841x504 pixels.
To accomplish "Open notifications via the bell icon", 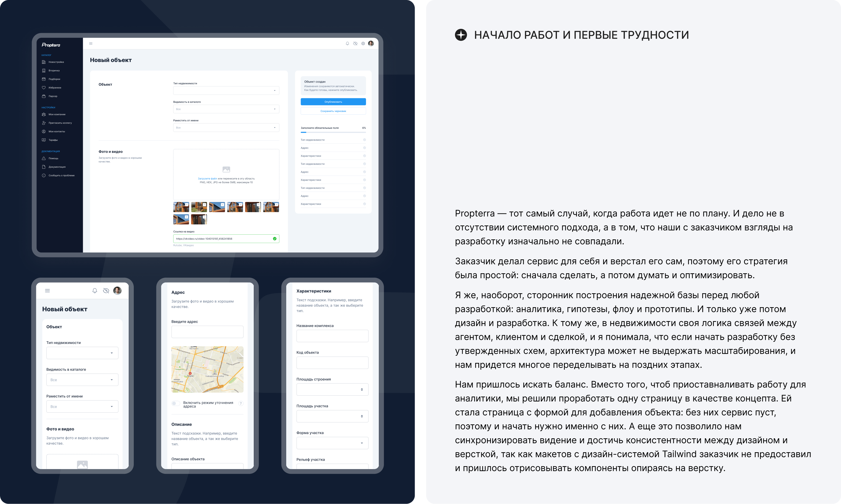I will [347, 43].
